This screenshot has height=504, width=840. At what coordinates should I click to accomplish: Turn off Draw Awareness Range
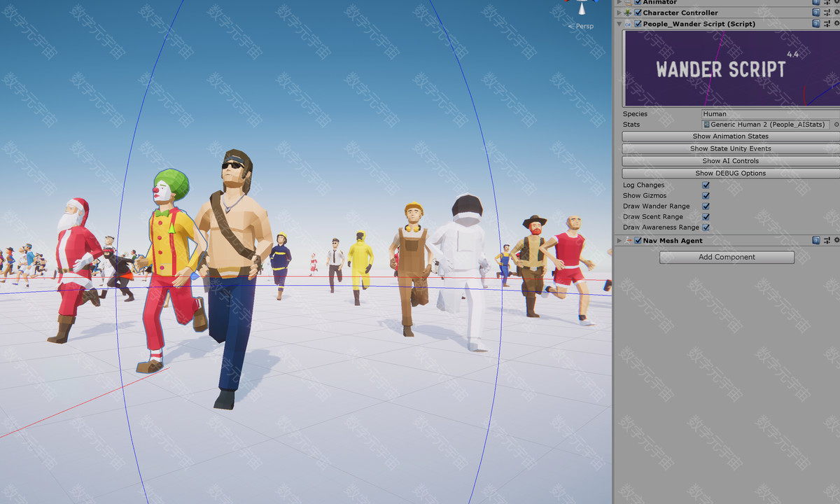coord(706,227)
